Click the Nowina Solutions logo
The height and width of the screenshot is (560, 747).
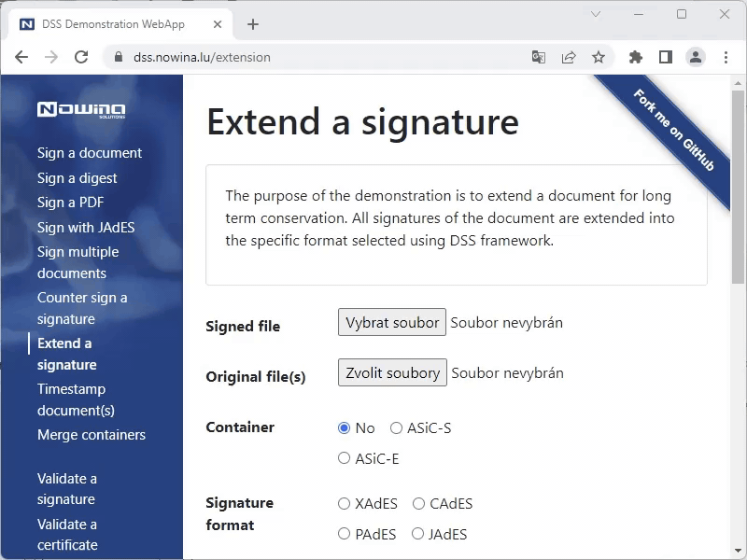tap(81, 110)
